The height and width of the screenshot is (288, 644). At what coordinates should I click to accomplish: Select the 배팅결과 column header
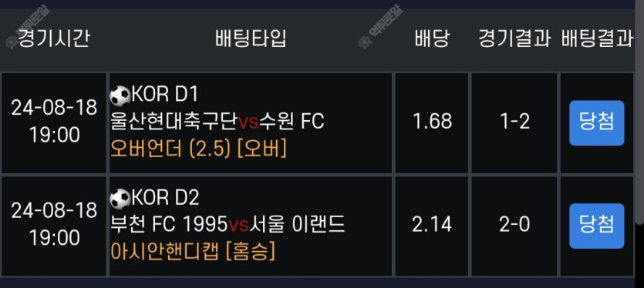597,39
